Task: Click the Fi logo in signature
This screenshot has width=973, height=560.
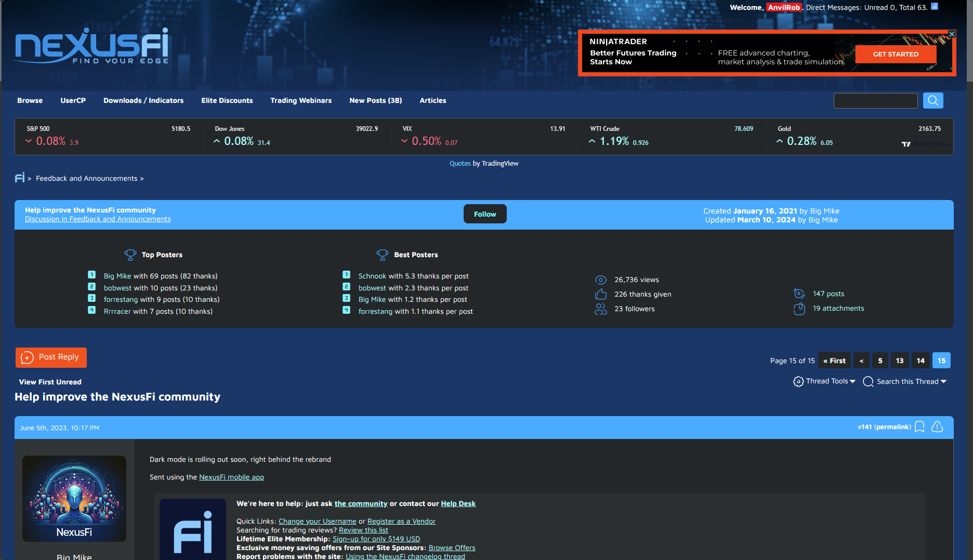Action: tap(193, 530)
